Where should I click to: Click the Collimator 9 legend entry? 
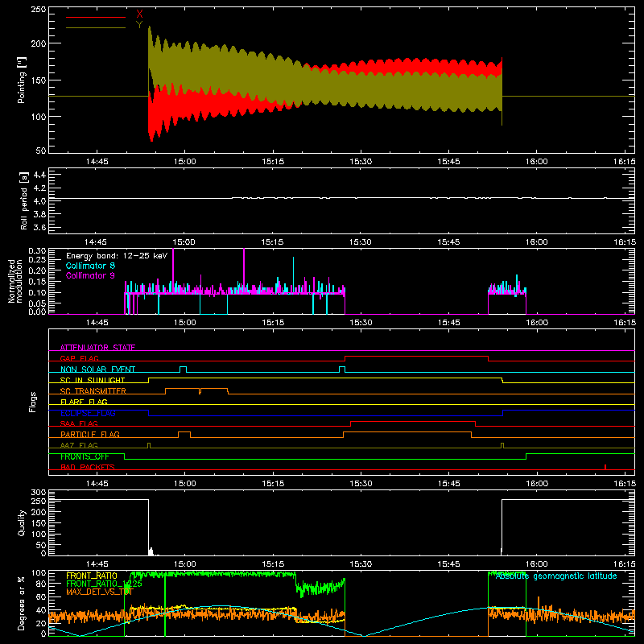(90, 275)
